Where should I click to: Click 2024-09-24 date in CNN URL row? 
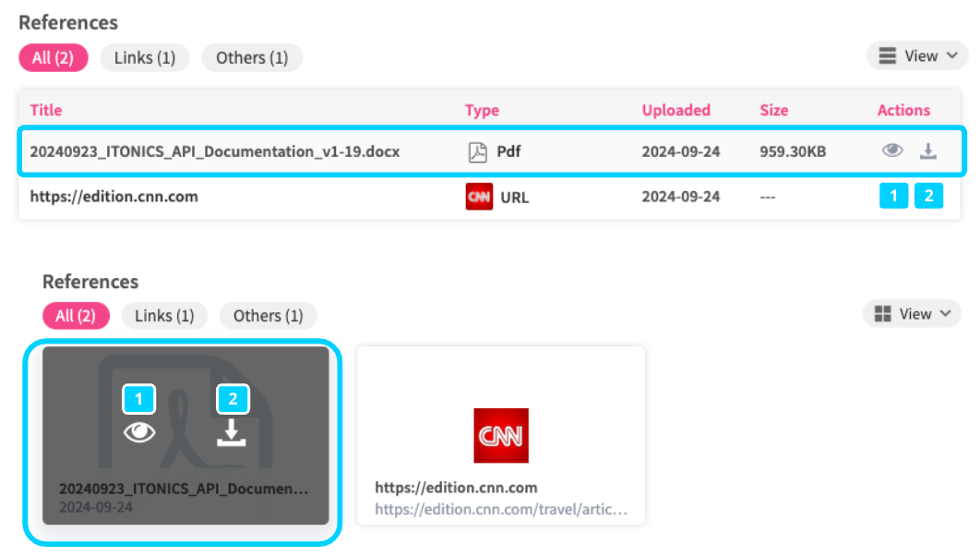click(681, 197)
